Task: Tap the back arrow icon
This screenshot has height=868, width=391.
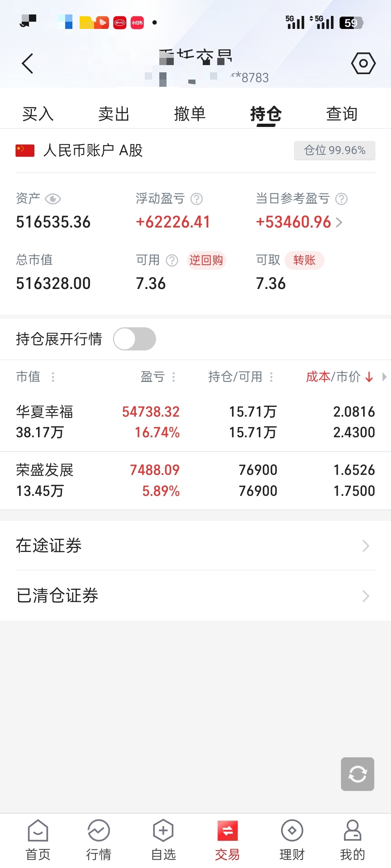Action: [x=28, y=64]
